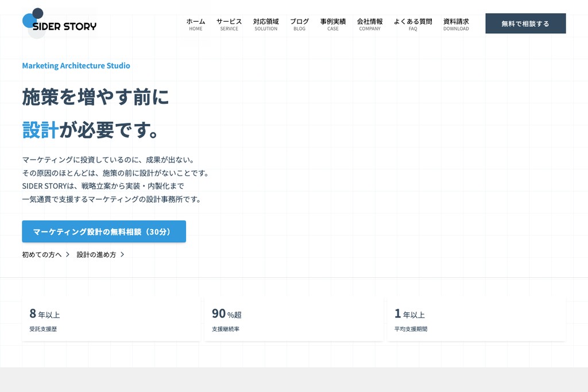Click the 90%超 支援継続率 stat card
Image resolution: width=588 pixels, height=392 pixels.
[293, 319]
